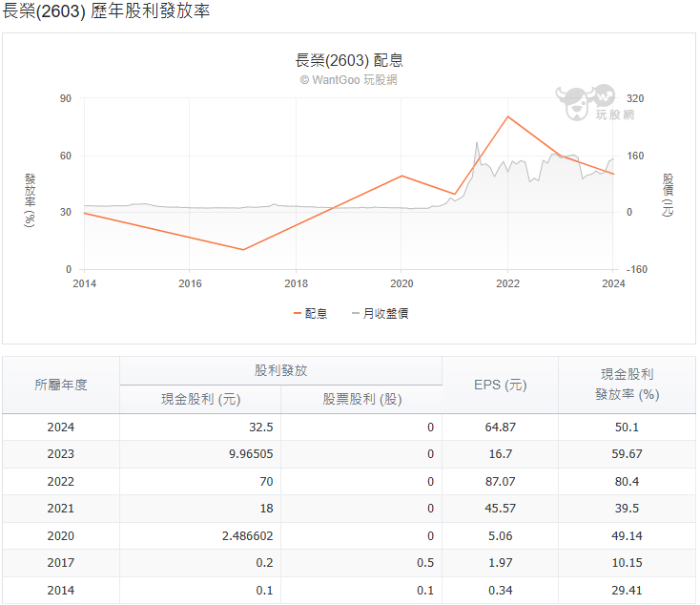Screen dimensions: 700x605
Task: Click the 股票股利 (股) column header
Action: click(361, 399)
